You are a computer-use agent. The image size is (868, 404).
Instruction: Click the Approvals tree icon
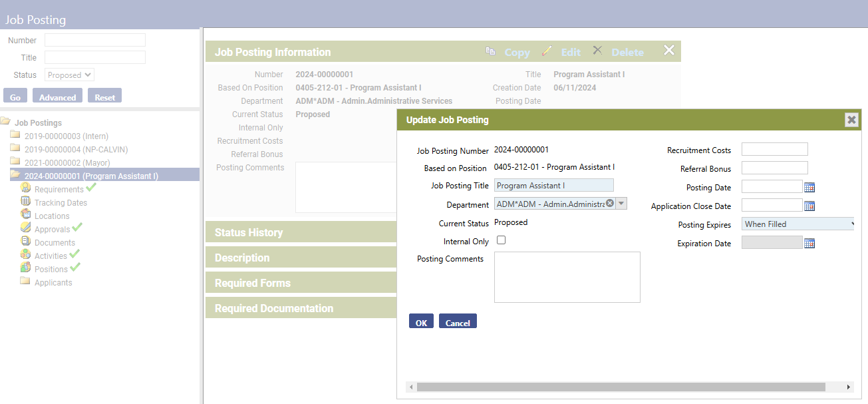pyautogui.click(x=26, y=228)
